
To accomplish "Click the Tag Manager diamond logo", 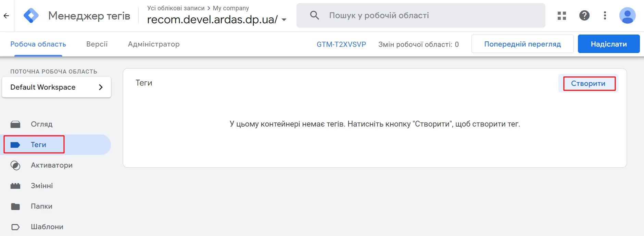I will point(31,16).
